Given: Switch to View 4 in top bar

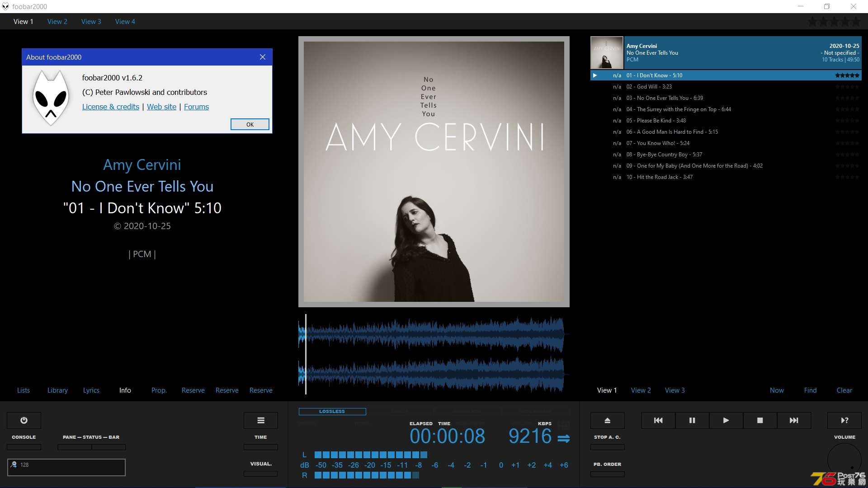Looking at the screenshot, I should 125,21.
